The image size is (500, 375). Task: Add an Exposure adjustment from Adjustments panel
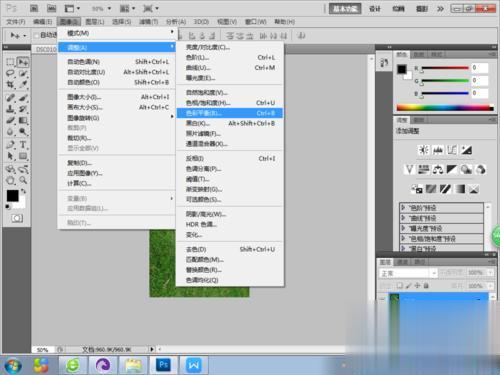(466, 150)
